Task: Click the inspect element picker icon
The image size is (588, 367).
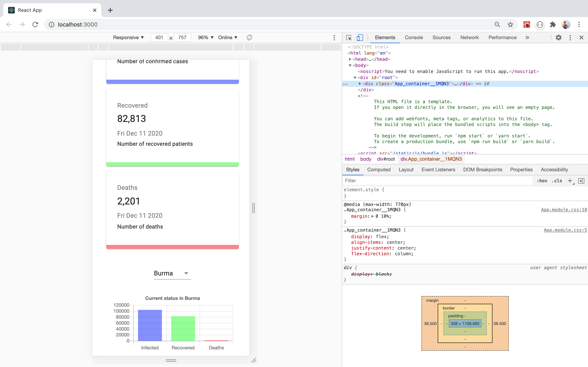Action: point(349,38)
